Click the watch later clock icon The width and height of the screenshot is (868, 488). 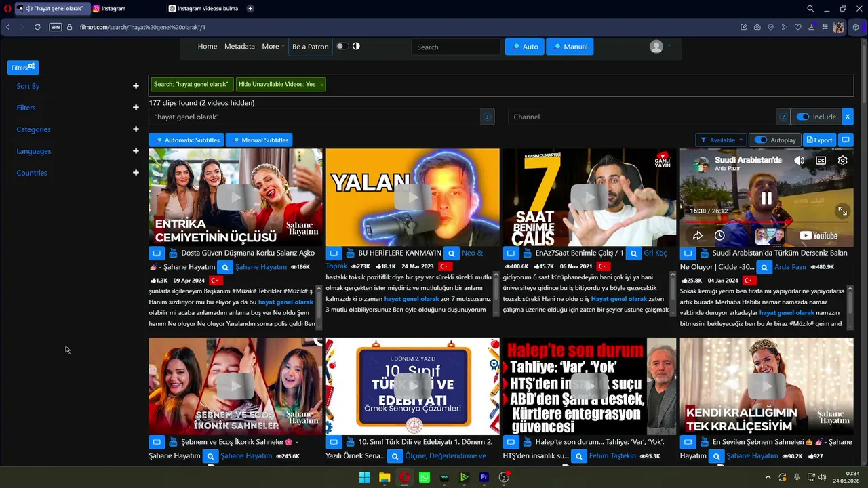[719, 236]
